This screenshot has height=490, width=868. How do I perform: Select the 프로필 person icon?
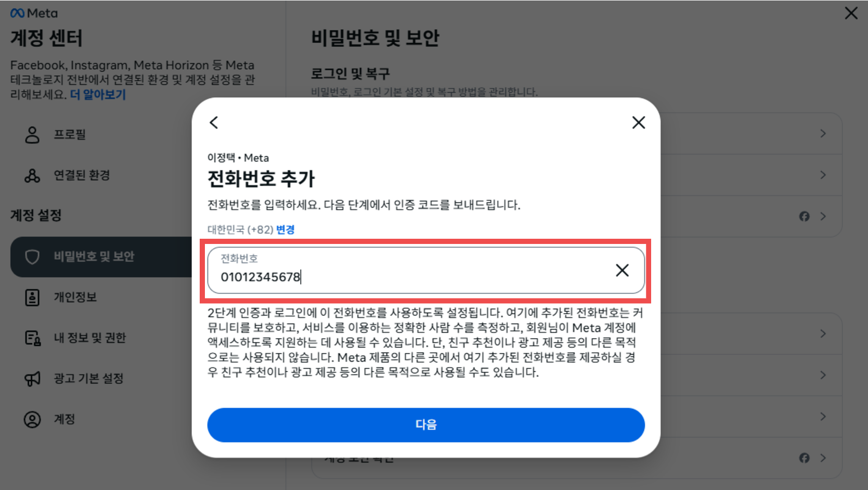[x=32, y=135]
